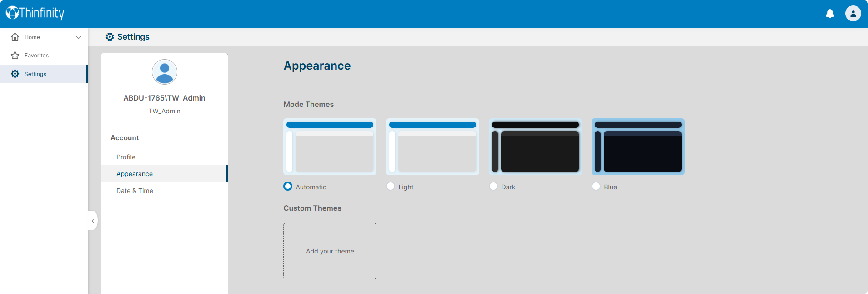Go to the Appearance section
Screen dimensions: 868x294
coord(164,174)
